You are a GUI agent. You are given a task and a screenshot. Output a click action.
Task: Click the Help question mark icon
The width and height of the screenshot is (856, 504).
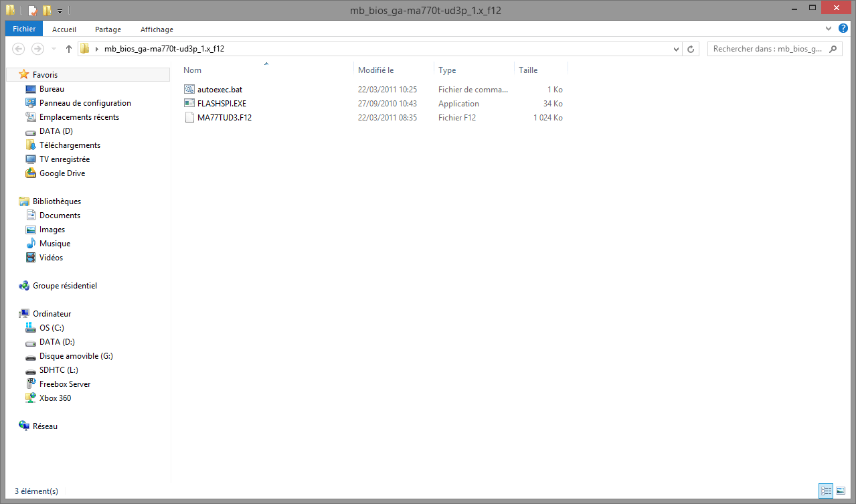pos(843,29)
